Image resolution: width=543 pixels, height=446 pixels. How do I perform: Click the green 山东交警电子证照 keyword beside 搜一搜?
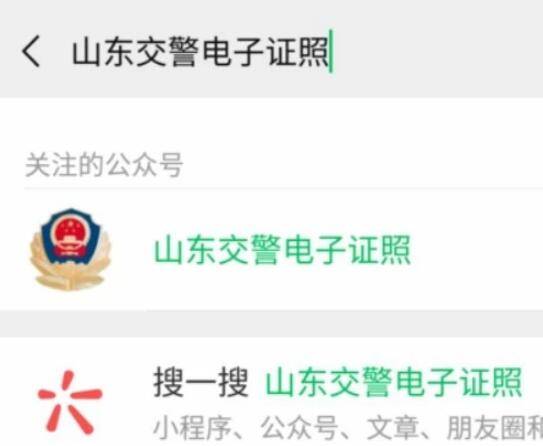pyautogui.click(x=394, y=382)
